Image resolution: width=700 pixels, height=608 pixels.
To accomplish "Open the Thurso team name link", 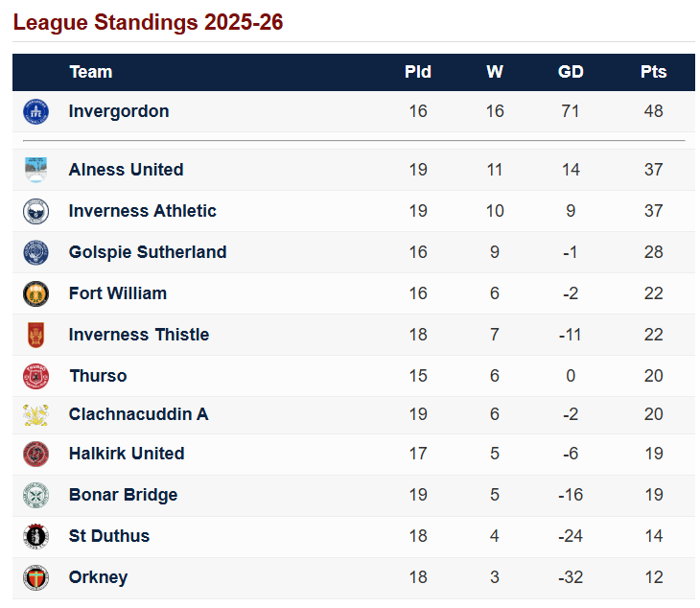I will click(x=98, y=376).
